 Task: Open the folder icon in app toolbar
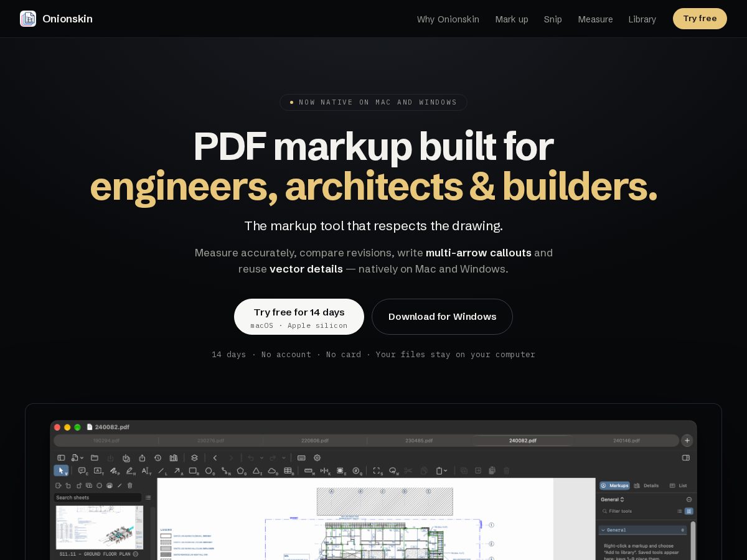click(x=95, y=458)
